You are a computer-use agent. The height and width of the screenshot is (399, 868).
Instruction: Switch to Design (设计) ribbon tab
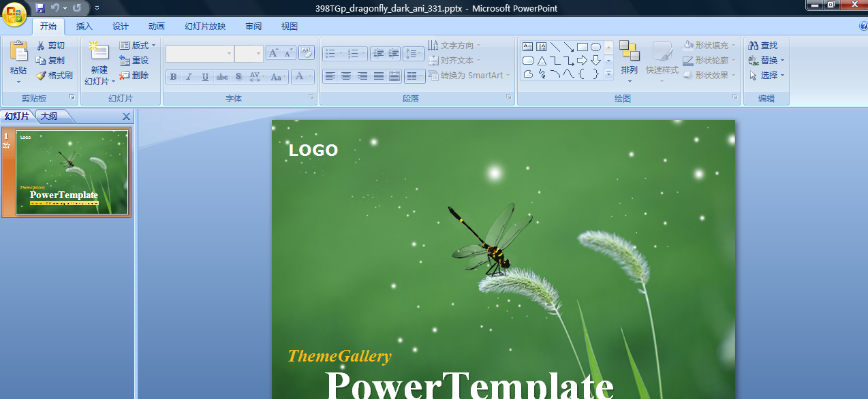[x=121, y=27]
